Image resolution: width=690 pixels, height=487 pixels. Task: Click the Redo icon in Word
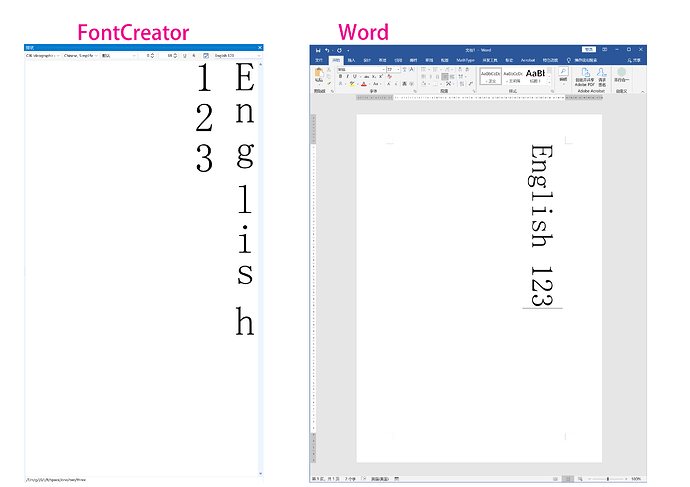[339, 50]
